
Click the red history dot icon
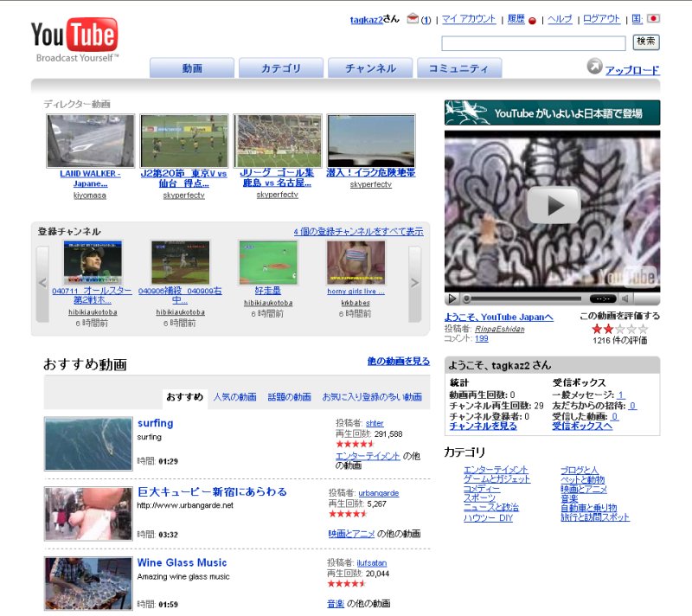click(x=532, y=20)
